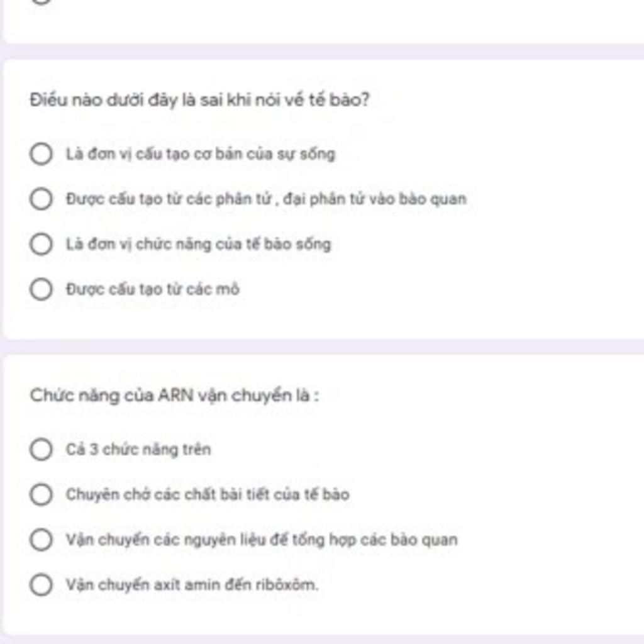Click the label text 'Chuyên chở các chất bài tiết của tế bào'
The image size is (644, 644).
click(x=208, y=494)
